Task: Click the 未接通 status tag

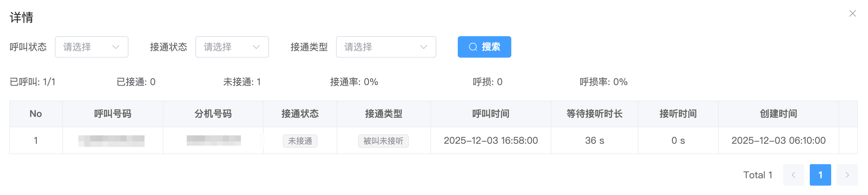Action: coord(300,141)
